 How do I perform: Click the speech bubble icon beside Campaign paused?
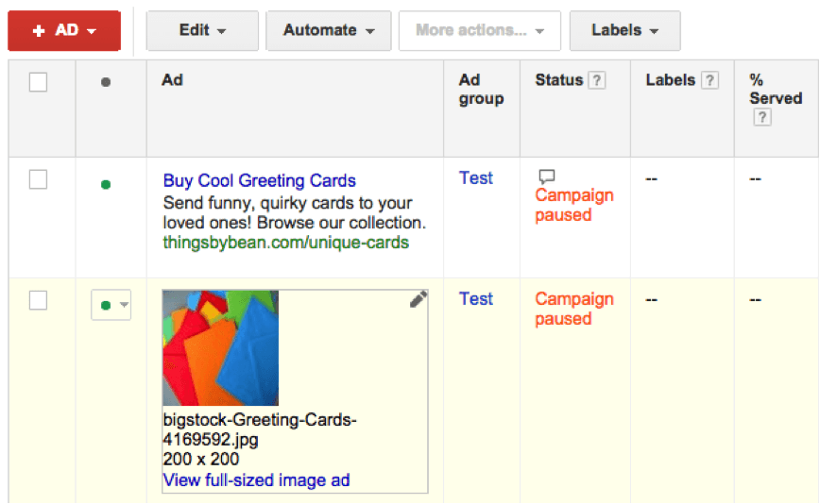(546, 176)
